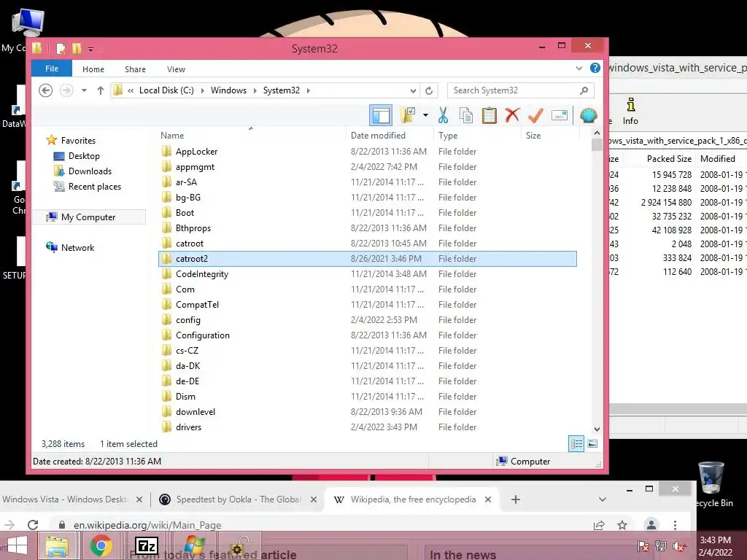Switch to details view icon in status bar
This screenshot has width=747, height=560.
tap(576, 444)
